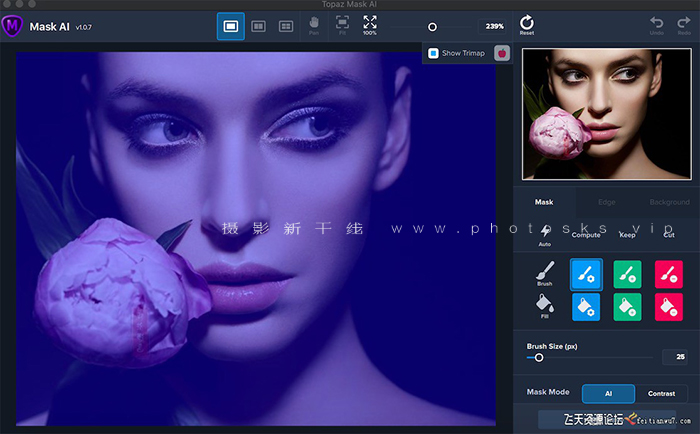This screenshot has width=700, height=434.
Task: Toggle the Show Trimap checkbox
Action: 433,53
